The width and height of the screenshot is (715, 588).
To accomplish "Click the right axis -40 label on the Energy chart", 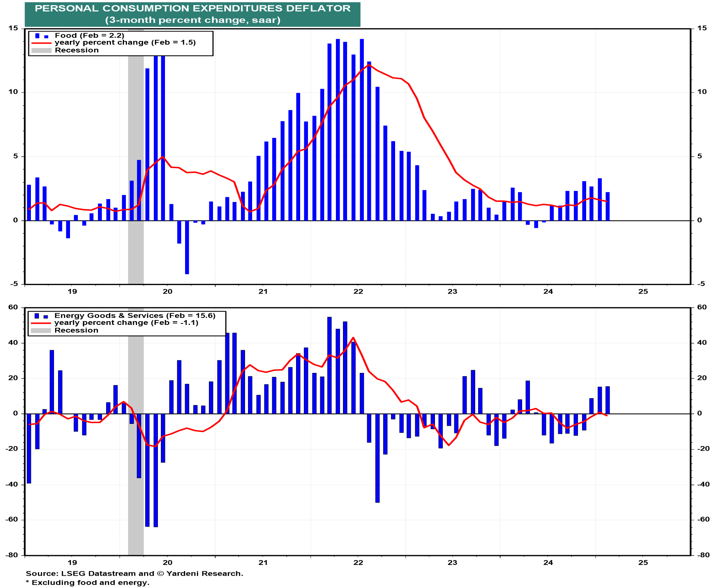I will click(703, 484).
